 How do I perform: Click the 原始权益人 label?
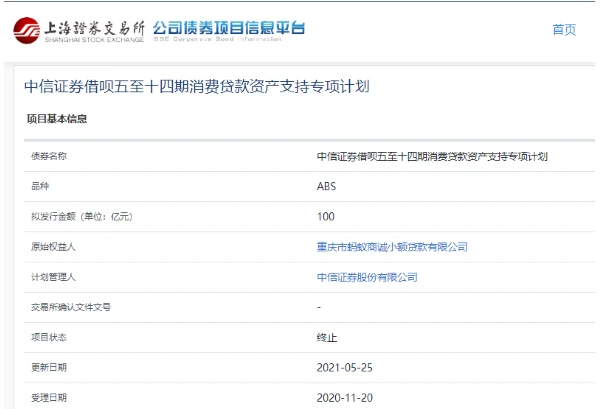click(x=53, y=246)
